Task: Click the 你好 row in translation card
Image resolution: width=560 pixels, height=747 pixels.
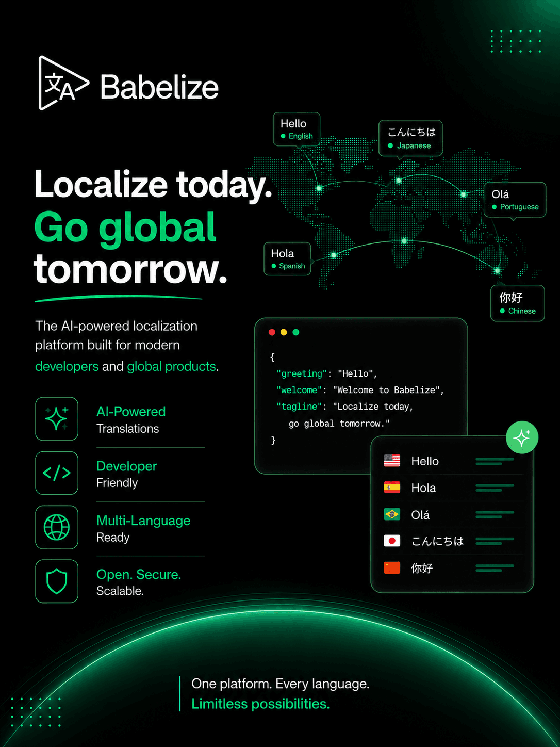Action: tap(452, 567)
